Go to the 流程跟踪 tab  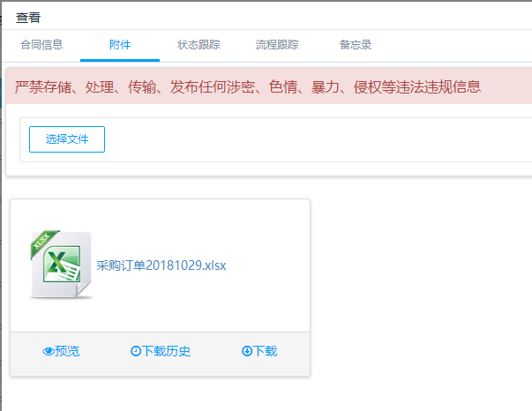[276, 44]
